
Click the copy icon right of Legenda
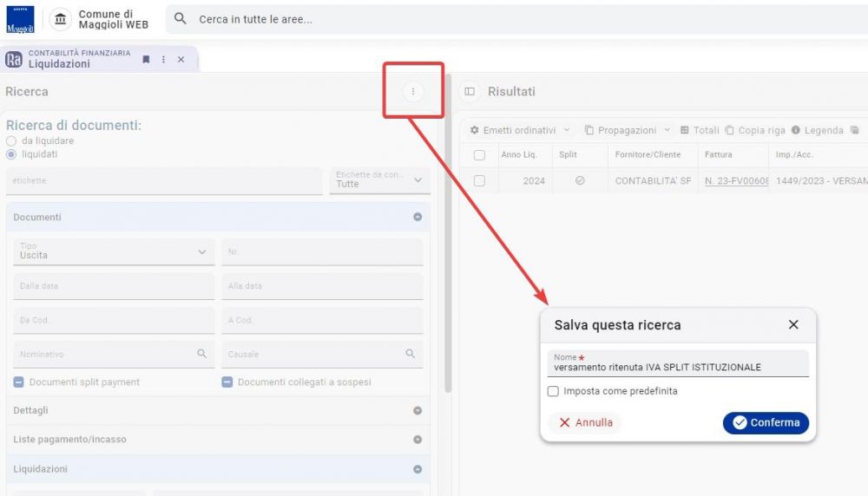click(855, 130)
